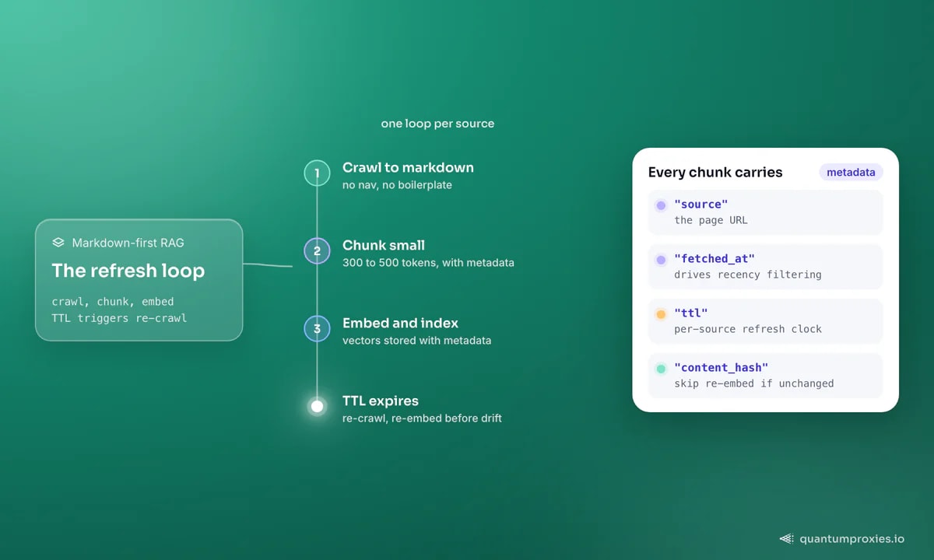Select "per-source refresh clock" description

point(748,329)
